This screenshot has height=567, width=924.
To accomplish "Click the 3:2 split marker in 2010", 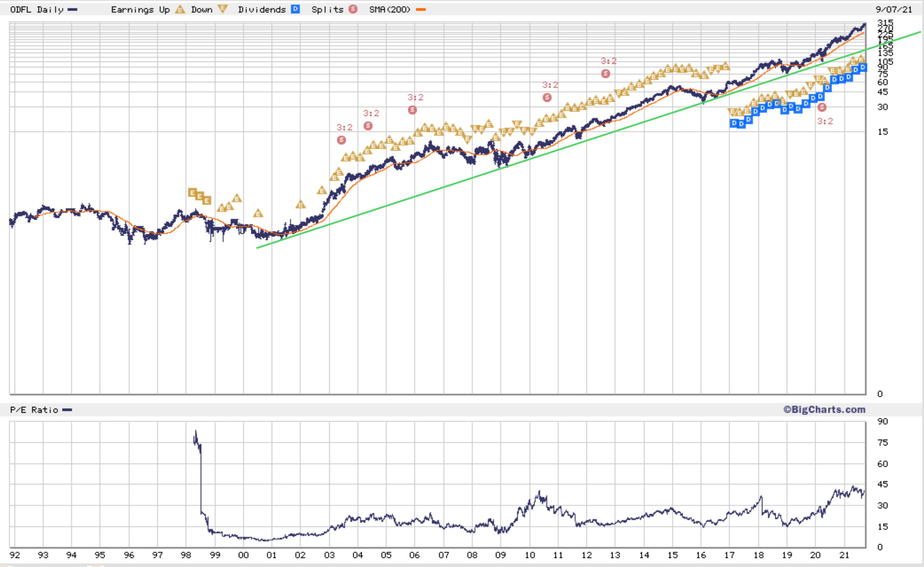I will (x=547, y=98).
